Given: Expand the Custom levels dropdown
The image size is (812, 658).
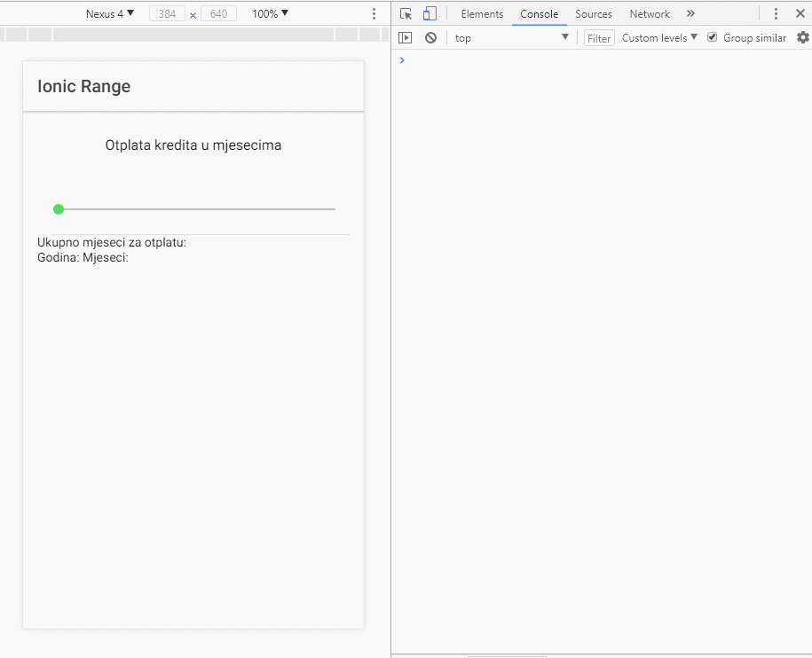Looking at the screenshot, I should pyautogui.click(x=659, y=38).
